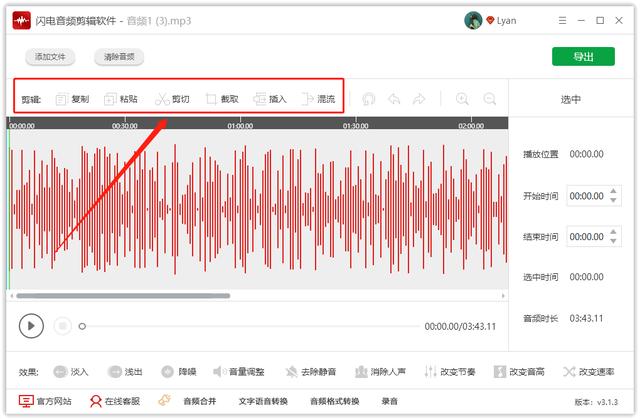
Task: Click the 选中 panel header
Action: coord(570,99)
